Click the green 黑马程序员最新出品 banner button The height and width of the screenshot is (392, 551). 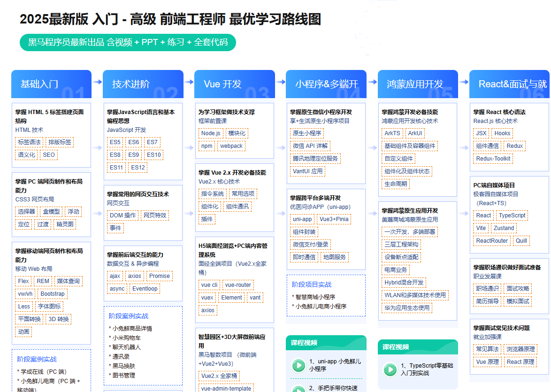128,42
